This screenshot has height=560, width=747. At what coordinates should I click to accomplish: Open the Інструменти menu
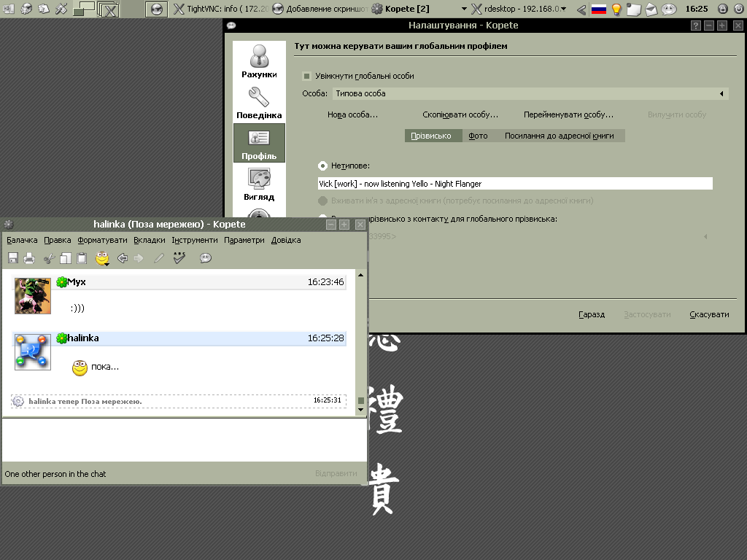coord(194,240)
